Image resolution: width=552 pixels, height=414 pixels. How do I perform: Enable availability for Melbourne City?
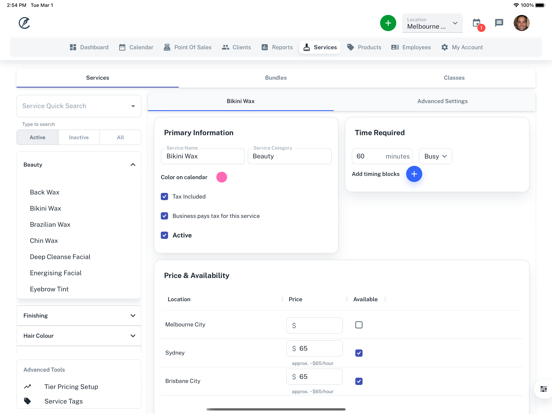pos(359,325)
